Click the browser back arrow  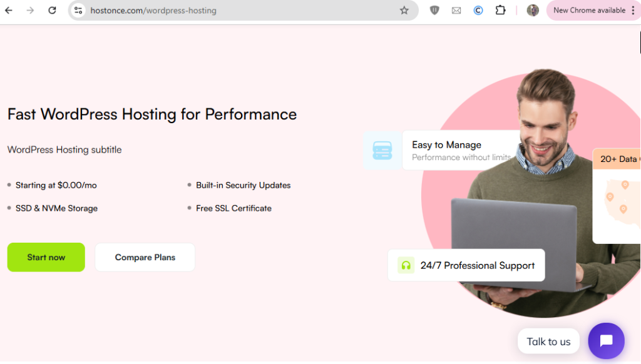tap(9, 11)
